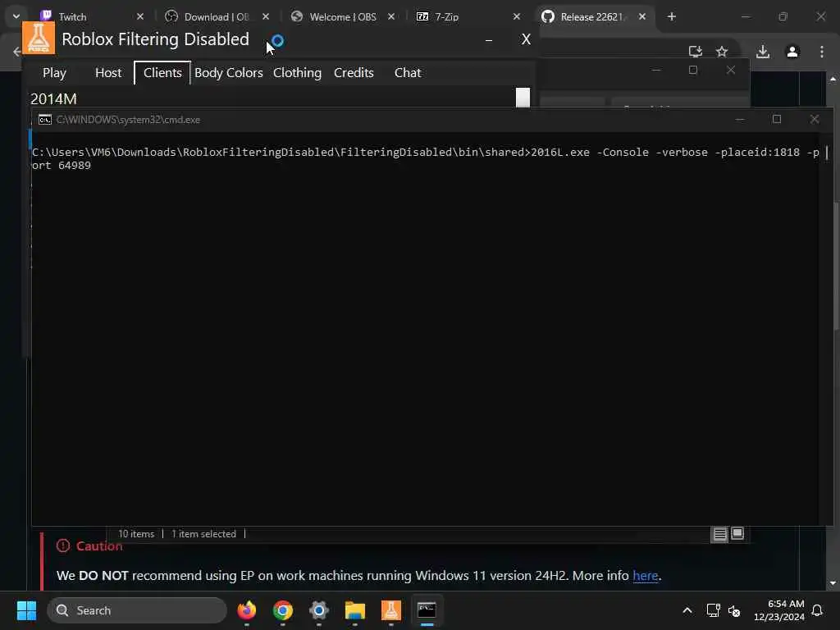Open Roblox Filtering Disabled from taskbar
The width and height of the screenshot is (840, 630).
391,610
